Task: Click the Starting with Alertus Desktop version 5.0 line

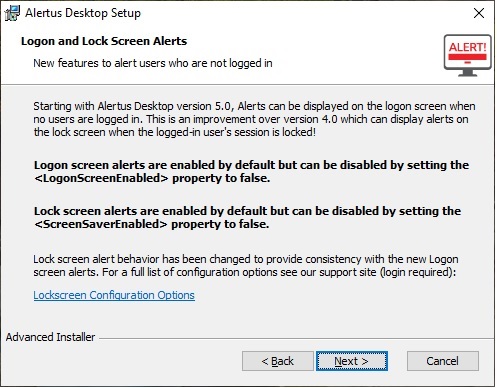Action: tap(254, 106)
